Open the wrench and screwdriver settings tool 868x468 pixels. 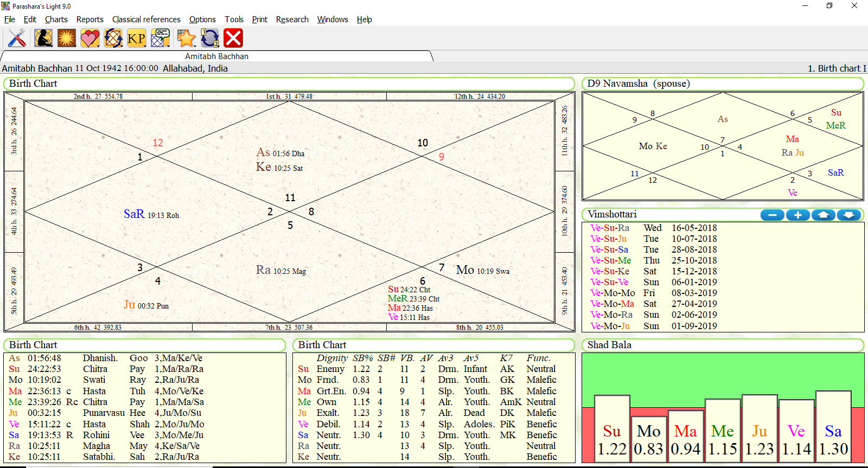pos(17,39)
